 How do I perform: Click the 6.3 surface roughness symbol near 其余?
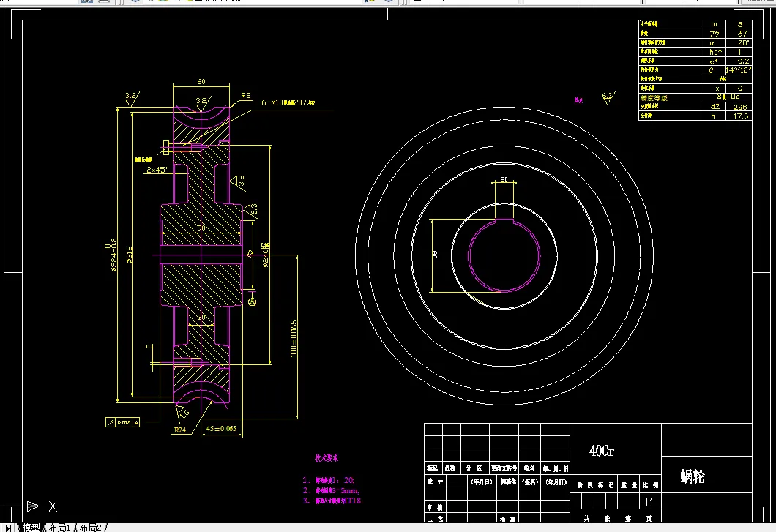608,97
